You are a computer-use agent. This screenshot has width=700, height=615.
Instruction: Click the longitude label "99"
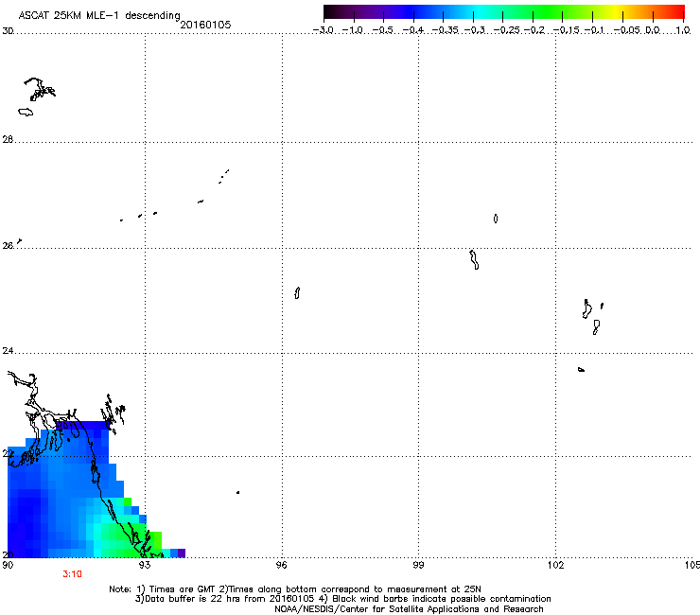point(418,566)
